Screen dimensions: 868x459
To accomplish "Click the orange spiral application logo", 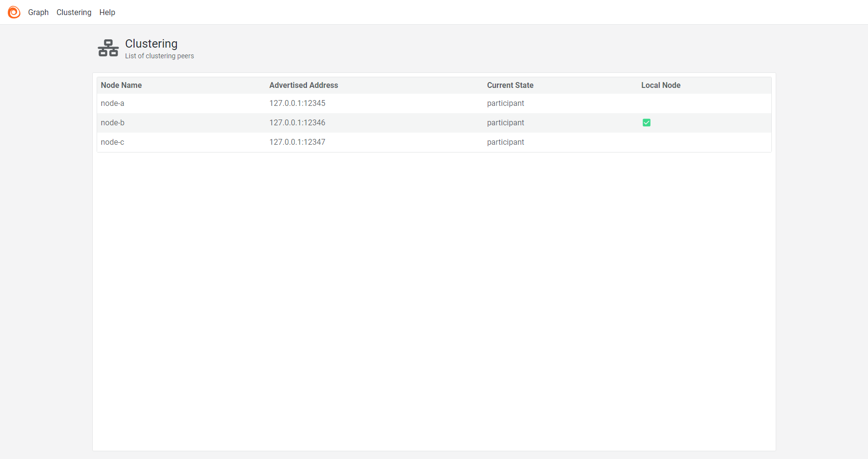I will [14, 12].
